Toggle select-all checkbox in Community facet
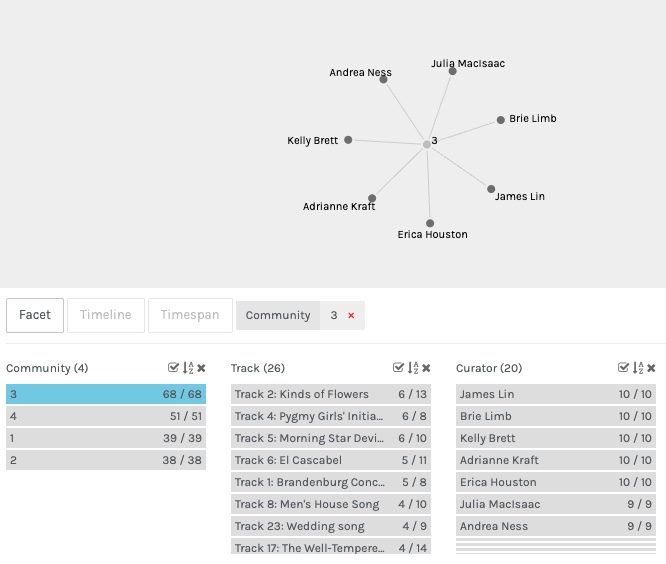The height and width of the screenshot is (564, 666). coord(174,369)
